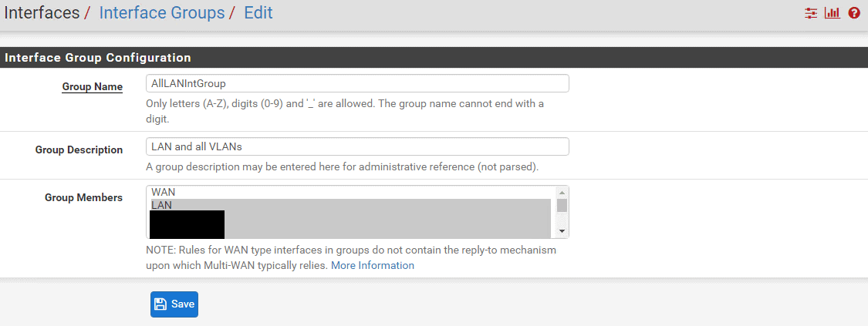Go to Interfaces breadcrumb root
868x326 pixels.
(x=42, y=12)
